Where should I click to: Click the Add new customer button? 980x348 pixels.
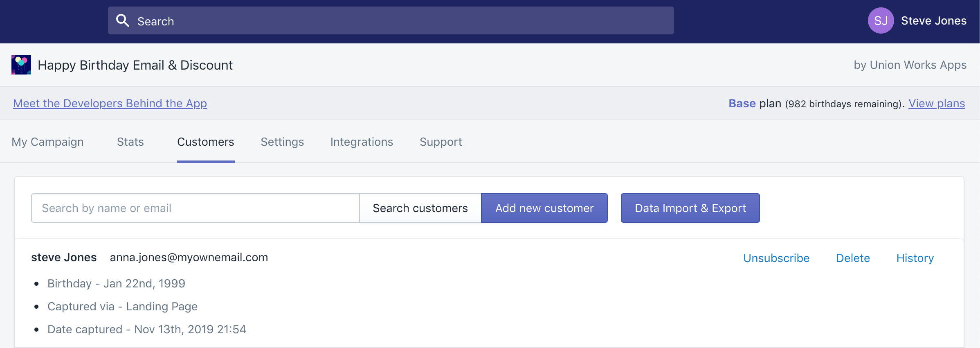[x=544, y=208]
